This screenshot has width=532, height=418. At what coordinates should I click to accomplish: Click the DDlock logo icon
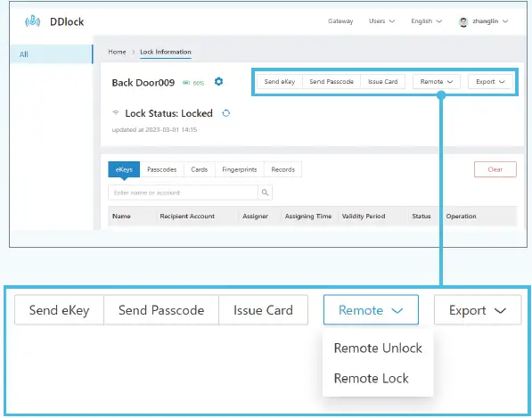[x=33, y=21]
